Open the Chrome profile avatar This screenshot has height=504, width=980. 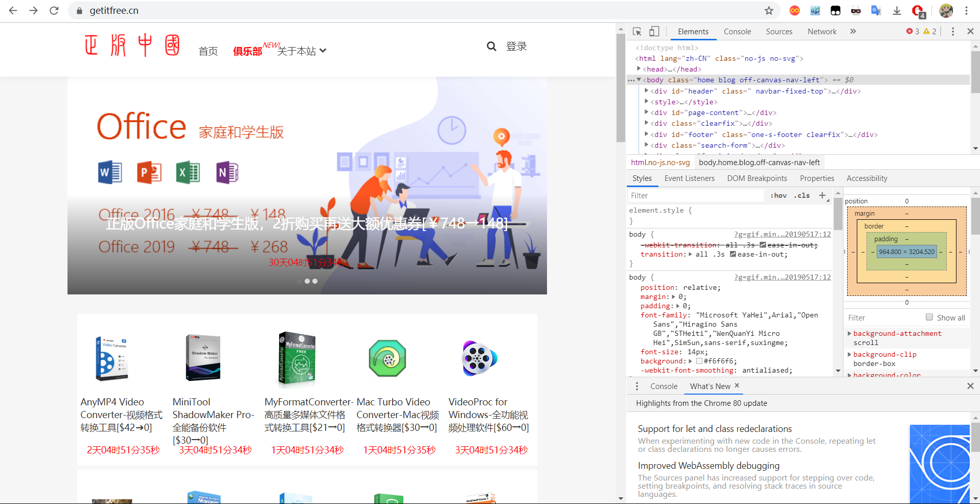pyautogui.click(x=946, y=10)
